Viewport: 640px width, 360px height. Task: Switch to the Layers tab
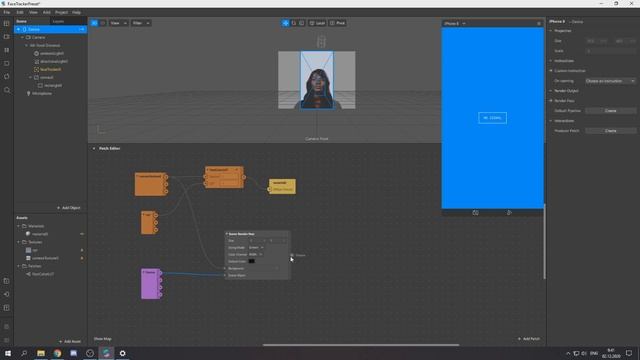pos(58,21)
